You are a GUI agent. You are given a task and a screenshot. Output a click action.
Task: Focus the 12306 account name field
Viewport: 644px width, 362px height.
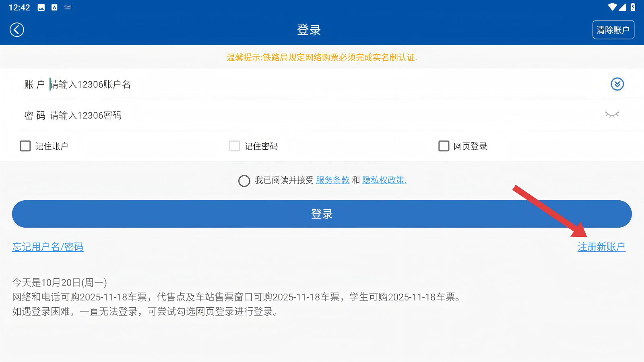(322, 84)
